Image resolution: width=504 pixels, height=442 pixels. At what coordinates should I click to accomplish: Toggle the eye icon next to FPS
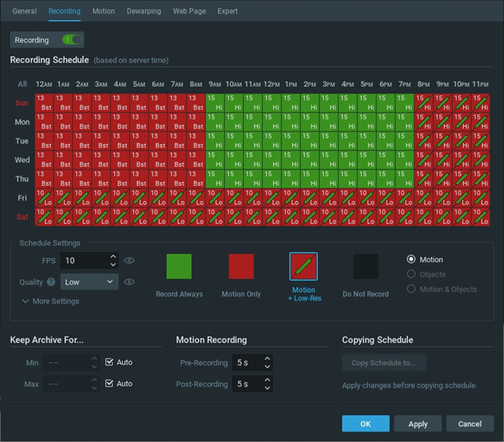(x=130, y=260)
